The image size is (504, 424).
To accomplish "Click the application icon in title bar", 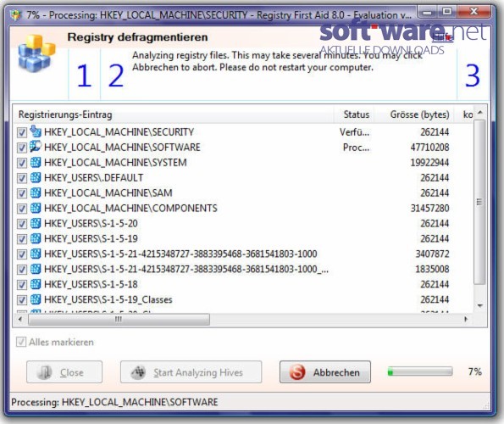I will (15, 14).
